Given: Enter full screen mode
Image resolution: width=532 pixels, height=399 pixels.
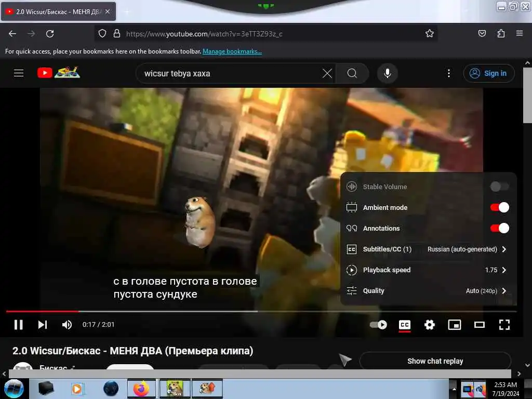Looking at the screenshot, I should (504, 325).
